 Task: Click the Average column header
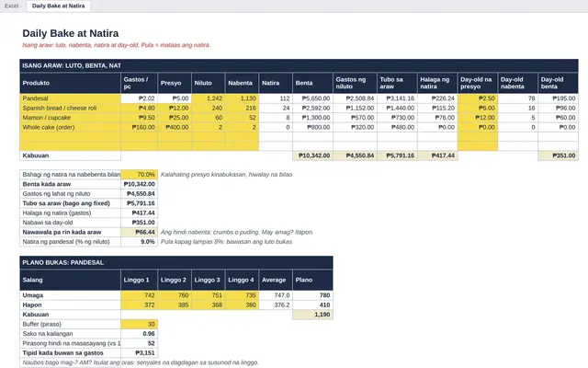(276, 280)
